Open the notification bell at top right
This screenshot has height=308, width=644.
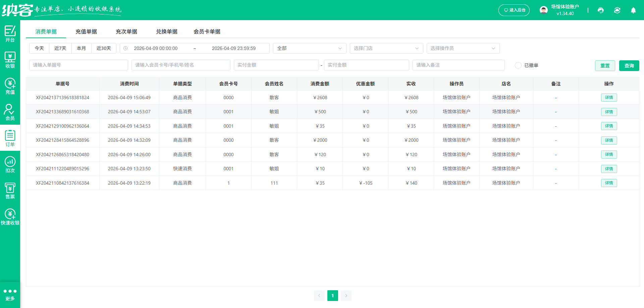coord(633,10)
